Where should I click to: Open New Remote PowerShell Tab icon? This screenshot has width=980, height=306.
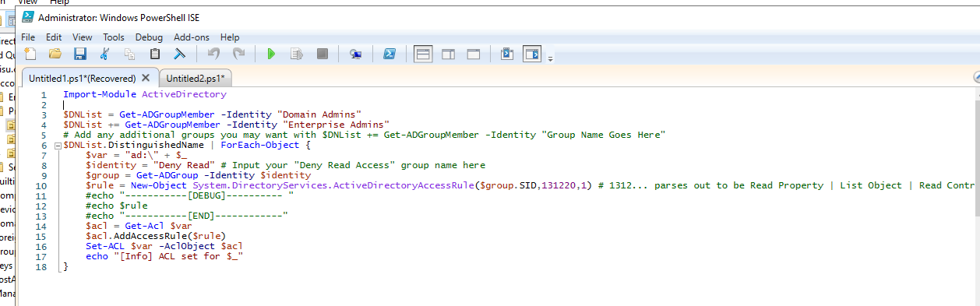coord(355,54)
